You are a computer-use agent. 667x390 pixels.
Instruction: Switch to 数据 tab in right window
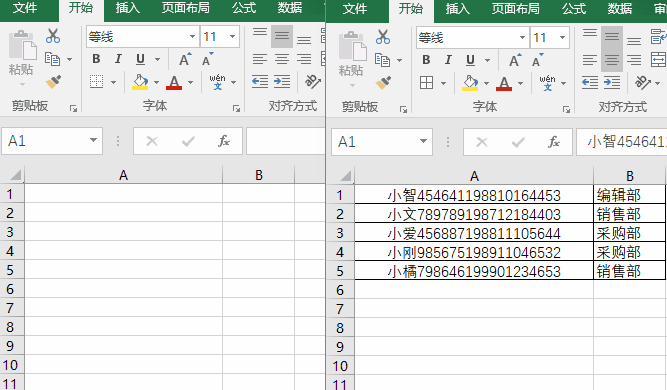pyautogui.click(x=619, y=9)
